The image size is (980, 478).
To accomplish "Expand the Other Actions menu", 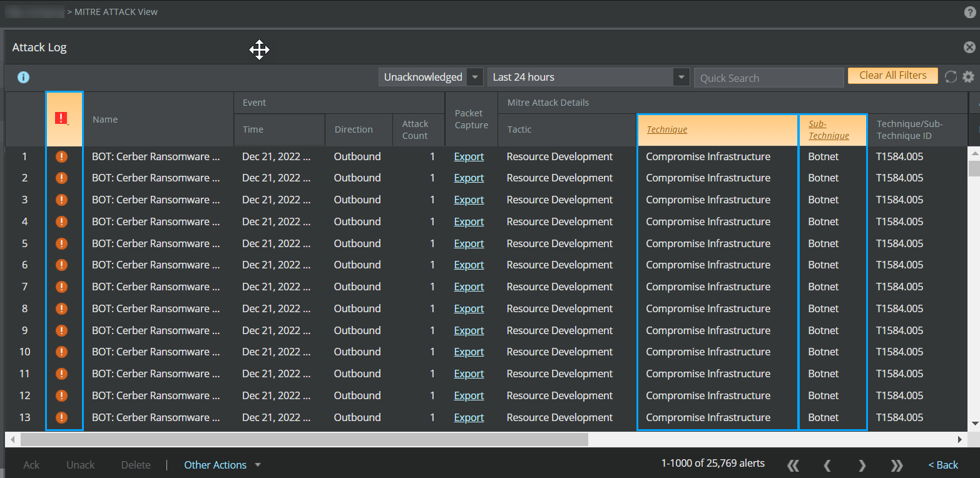I will (222, 465).
